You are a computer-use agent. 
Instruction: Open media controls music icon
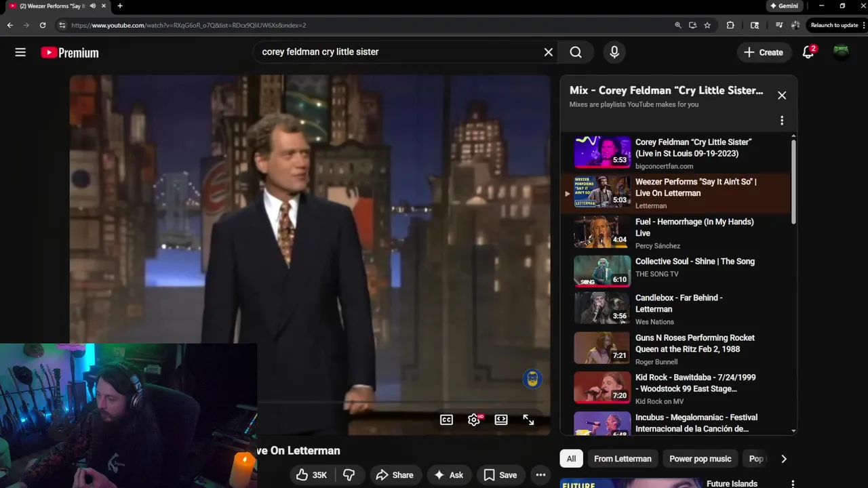coord(779,25)
